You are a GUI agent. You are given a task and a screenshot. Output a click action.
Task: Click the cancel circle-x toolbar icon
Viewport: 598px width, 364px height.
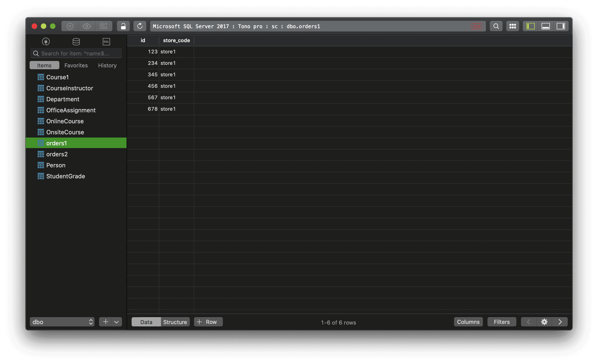pyautogui.click(x=70, y=26)
